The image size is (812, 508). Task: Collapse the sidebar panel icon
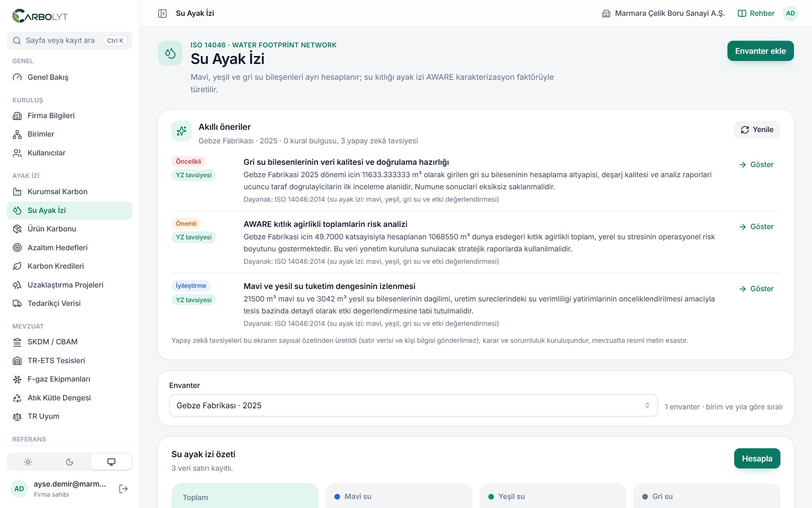(162, 14)
